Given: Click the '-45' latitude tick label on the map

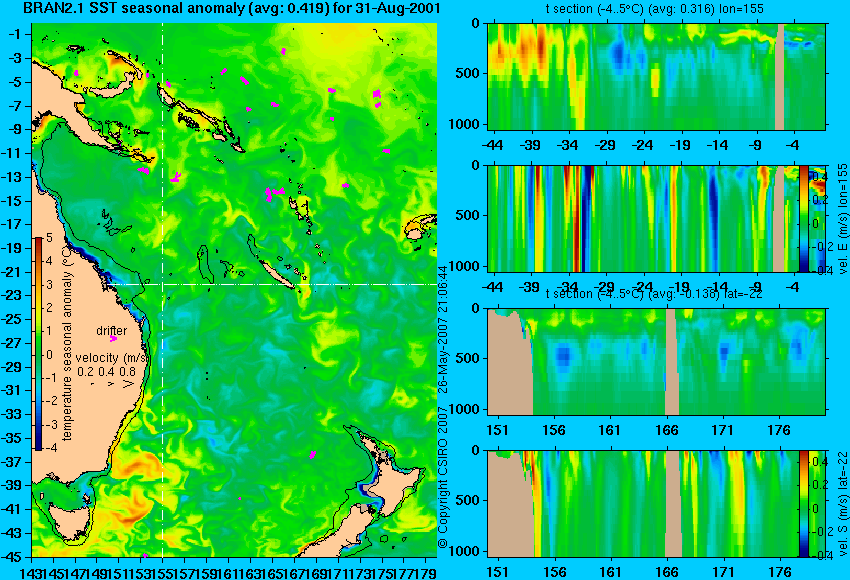Looking at the screenshot, I should (x=12, y=556).
